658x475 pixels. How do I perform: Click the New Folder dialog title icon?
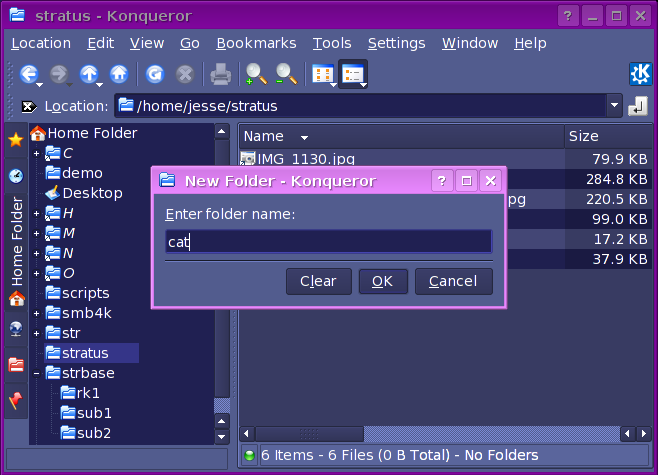point(167,180)
